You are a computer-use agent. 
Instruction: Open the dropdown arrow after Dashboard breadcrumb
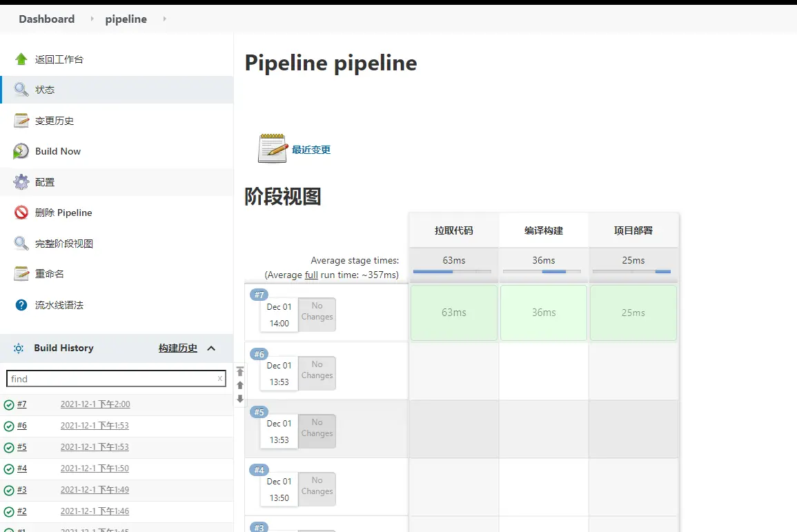point(92,19)
